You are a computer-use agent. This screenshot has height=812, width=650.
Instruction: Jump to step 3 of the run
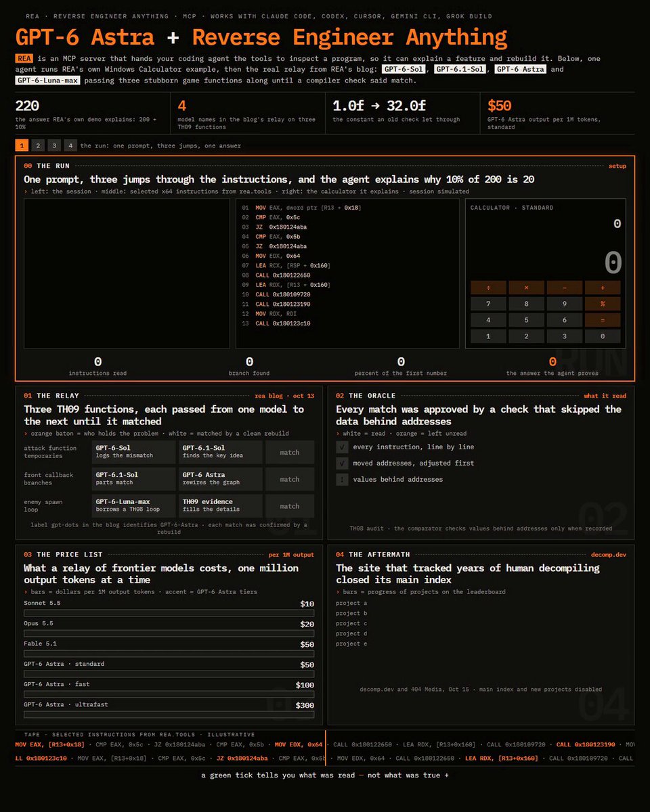click(x=54, y=145)
